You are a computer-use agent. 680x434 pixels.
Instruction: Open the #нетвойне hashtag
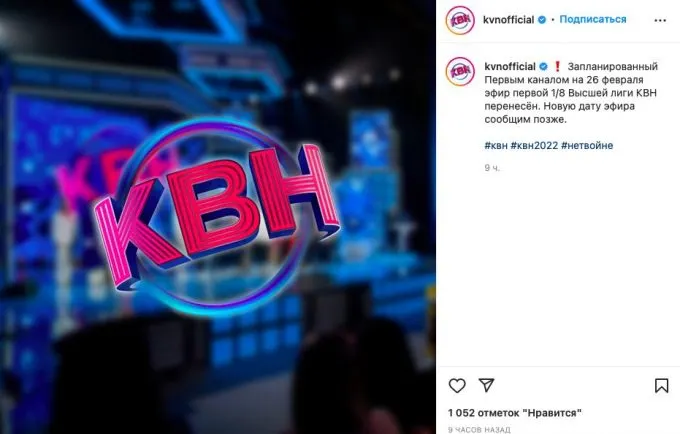point(587,146)
